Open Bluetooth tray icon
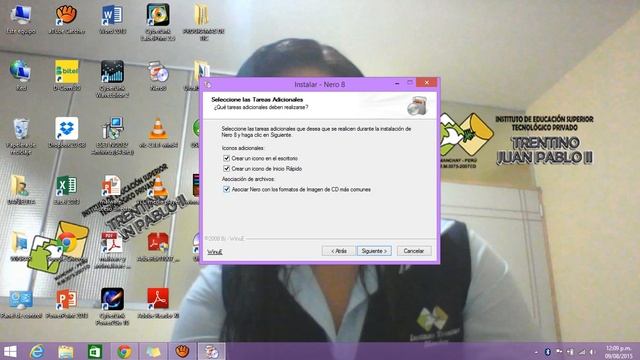Image resolution: width=640 pixels, height=360 pixels. 548,352
